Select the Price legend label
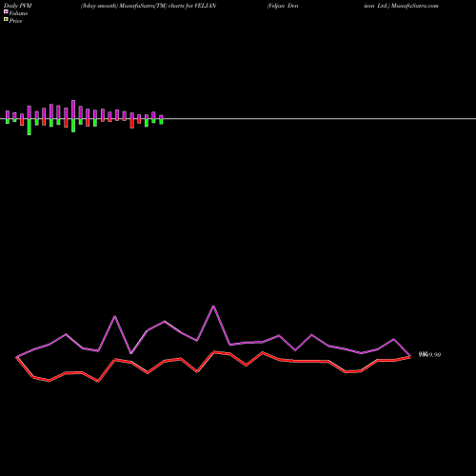 pyautogui.click(x=15, y=21)
